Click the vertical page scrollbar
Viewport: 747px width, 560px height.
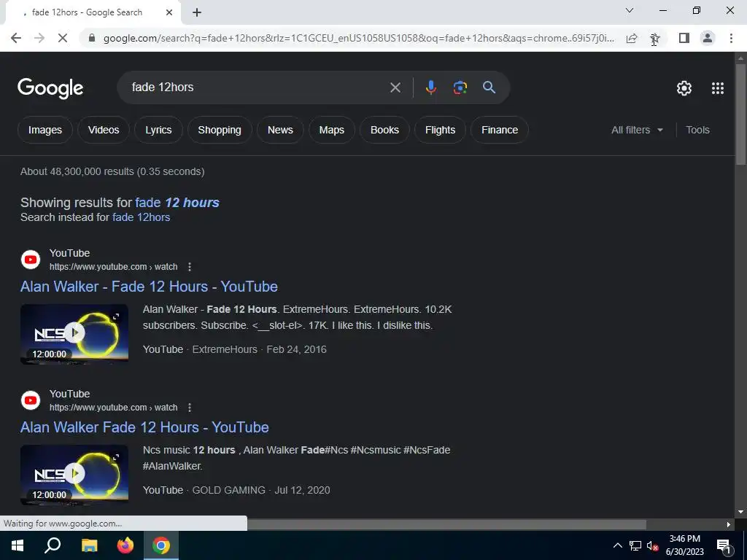(x=741, y=114)
